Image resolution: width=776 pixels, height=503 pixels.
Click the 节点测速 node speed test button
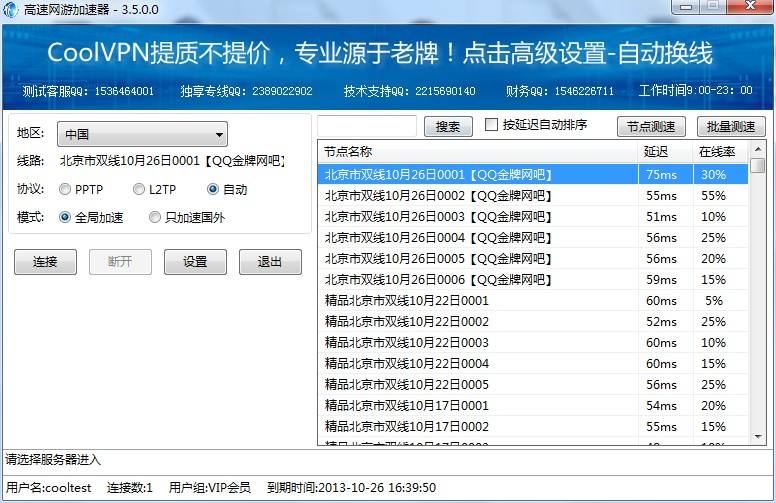tap(651, 127)
